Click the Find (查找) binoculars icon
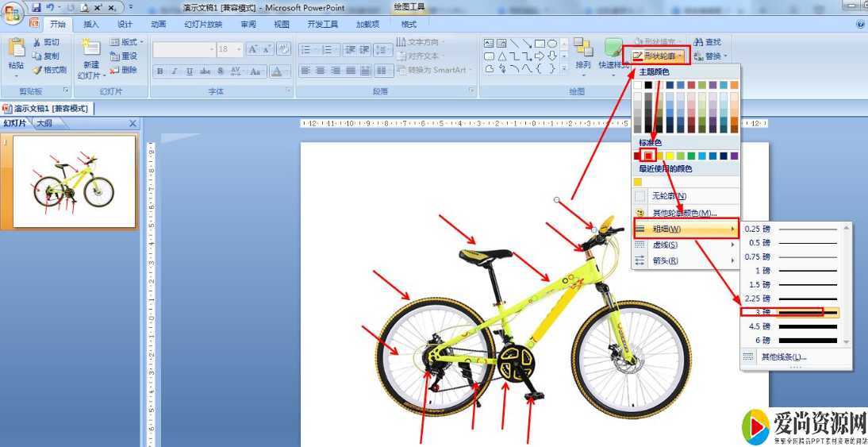868x447 pixels. click(699, 42)
